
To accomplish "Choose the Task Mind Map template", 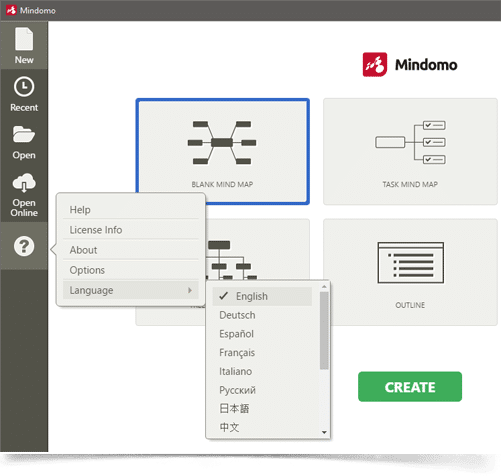I will [410, 151].
